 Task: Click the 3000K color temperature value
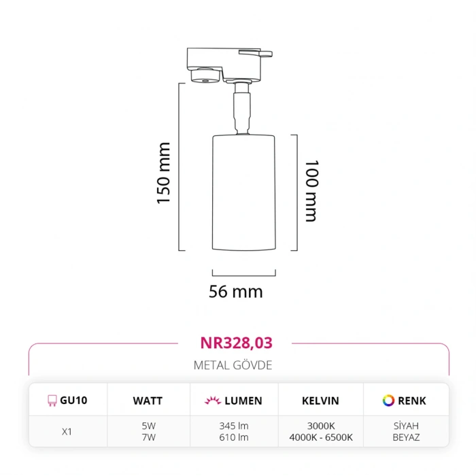click(x=320, y=426)
